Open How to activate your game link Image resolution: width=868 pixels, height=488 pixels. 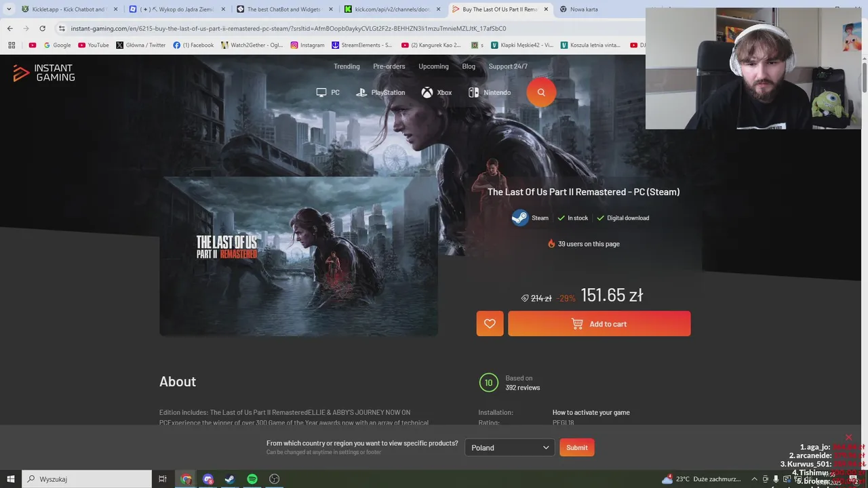591,412
